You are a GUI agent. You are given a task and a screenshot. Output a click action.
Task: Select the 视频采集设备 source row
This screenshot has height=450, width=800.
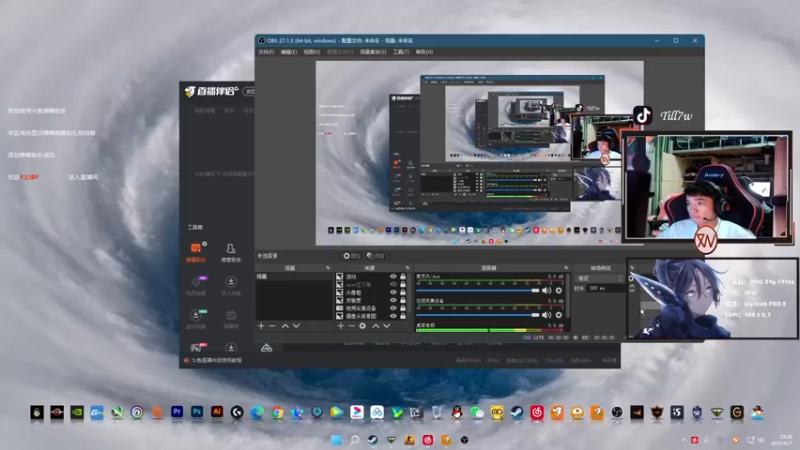[371, 308]
